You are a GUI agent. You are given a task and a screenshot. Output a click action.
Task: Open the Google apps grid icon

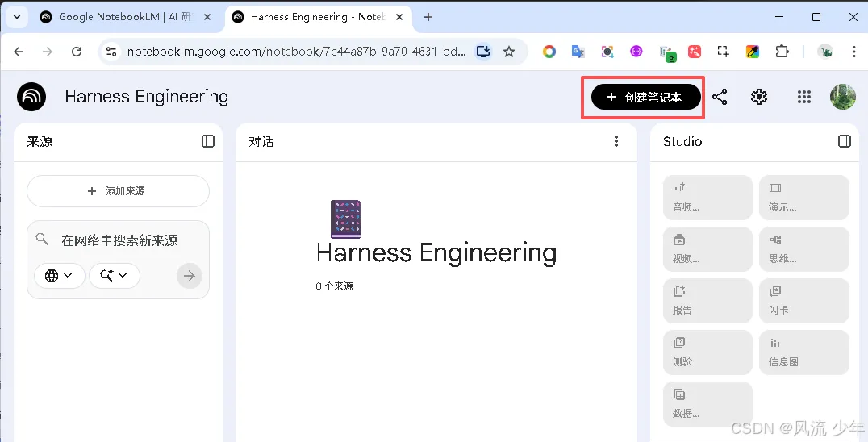(x=803, y=98)
